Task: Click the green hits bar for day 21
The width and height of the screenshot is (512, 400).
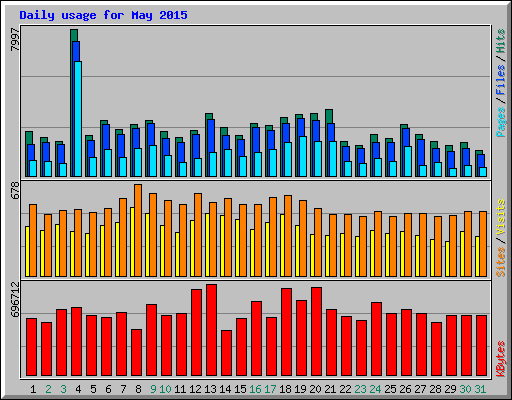Action: click(329, 116)
